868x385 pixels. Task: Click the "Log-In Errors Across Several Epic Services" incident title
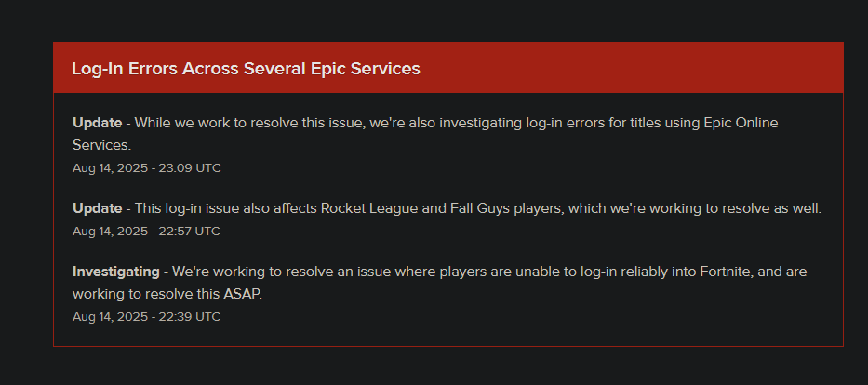click(246, 69)
